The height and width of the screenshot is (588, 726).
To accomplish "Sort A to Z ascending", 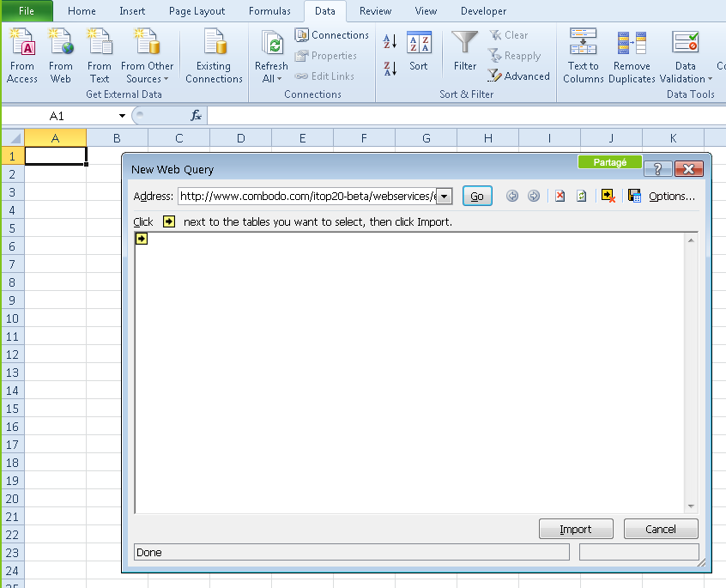I will pyautogui.click(x=390, y=42).
